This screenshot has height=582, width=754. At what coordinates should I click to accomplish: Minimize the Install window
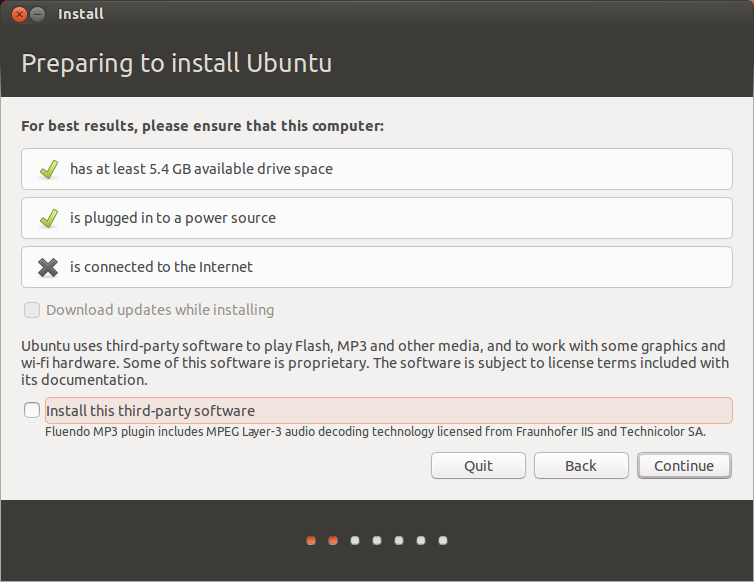pos(38,14)
